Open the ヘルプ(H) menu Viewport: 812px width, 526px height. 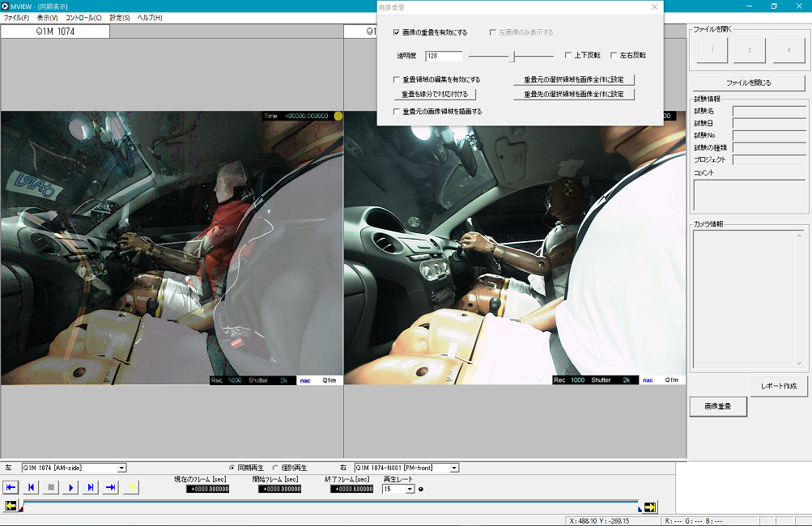coord(150,18)
